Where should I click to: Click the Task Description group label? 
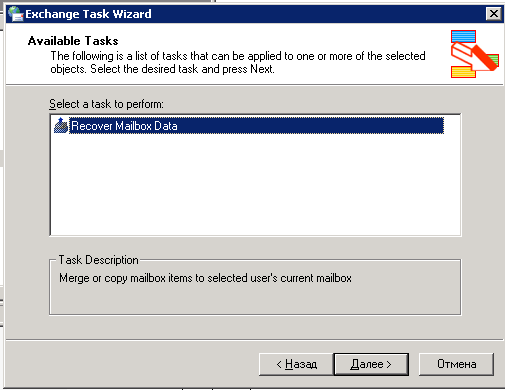(98, 260)
